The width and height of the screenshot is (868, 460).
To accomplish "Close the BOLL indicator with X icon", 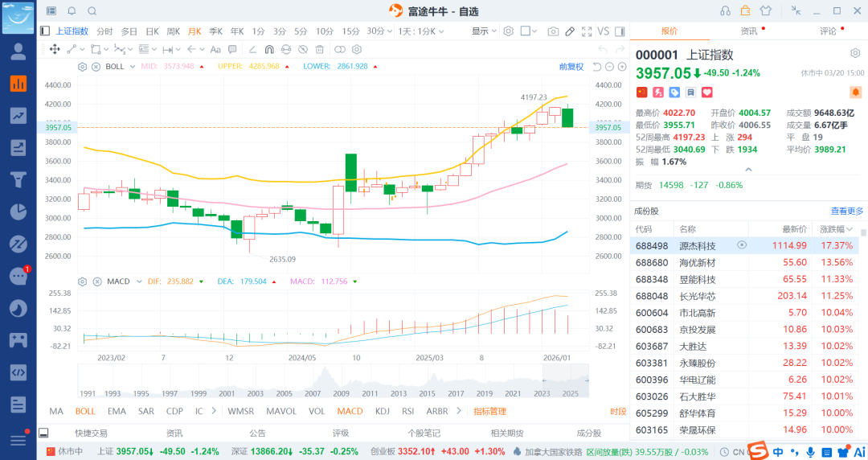I will click(95, 67).
